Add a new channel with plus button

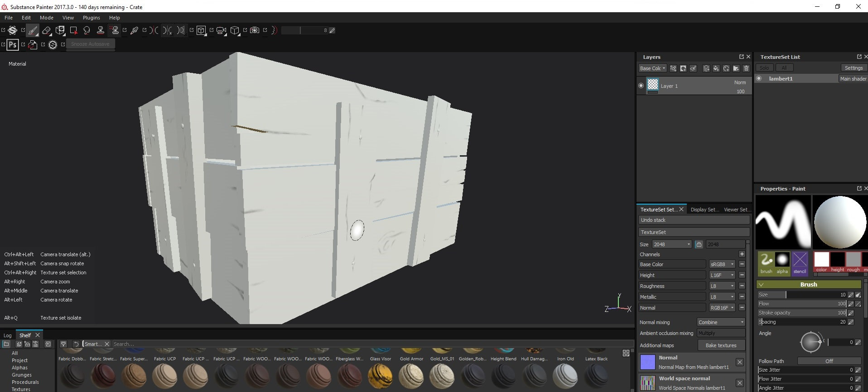[x=742, y=254]
